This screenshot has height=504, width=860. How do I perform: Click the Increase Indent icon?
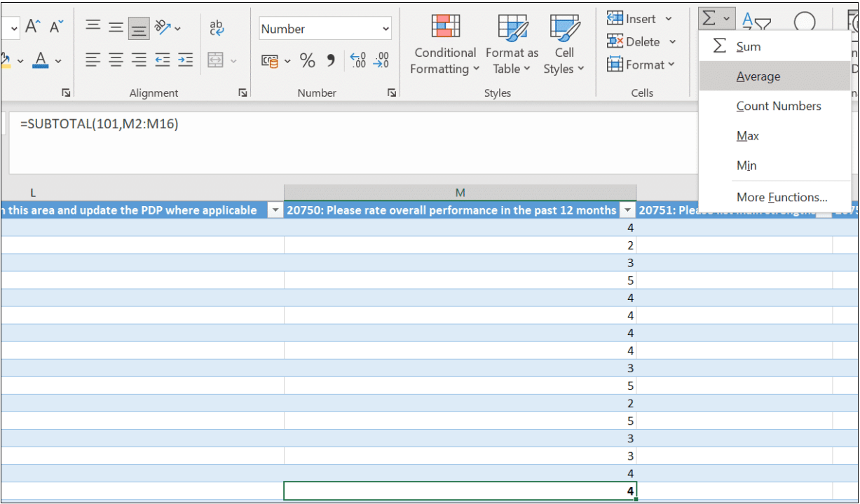pos(185,60)
